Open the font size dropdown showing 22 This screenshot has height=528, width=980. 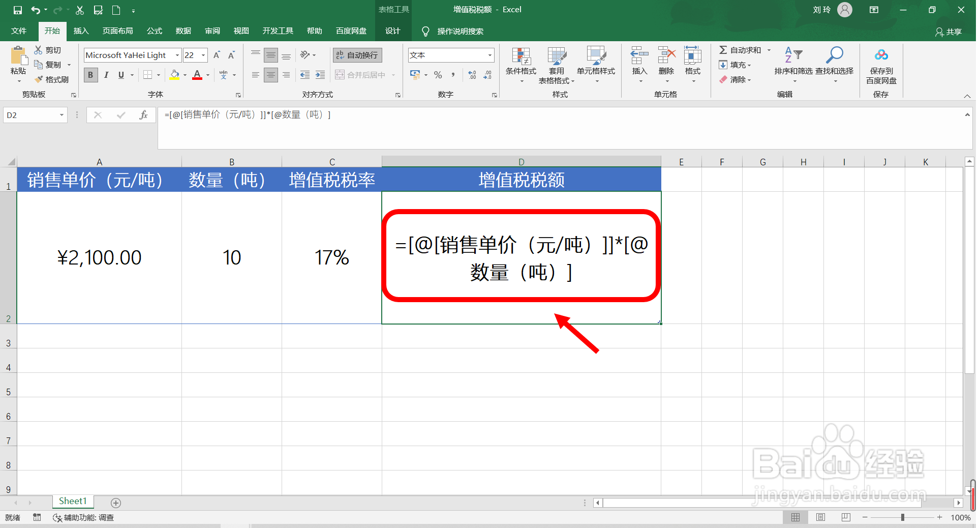(203, 55)
